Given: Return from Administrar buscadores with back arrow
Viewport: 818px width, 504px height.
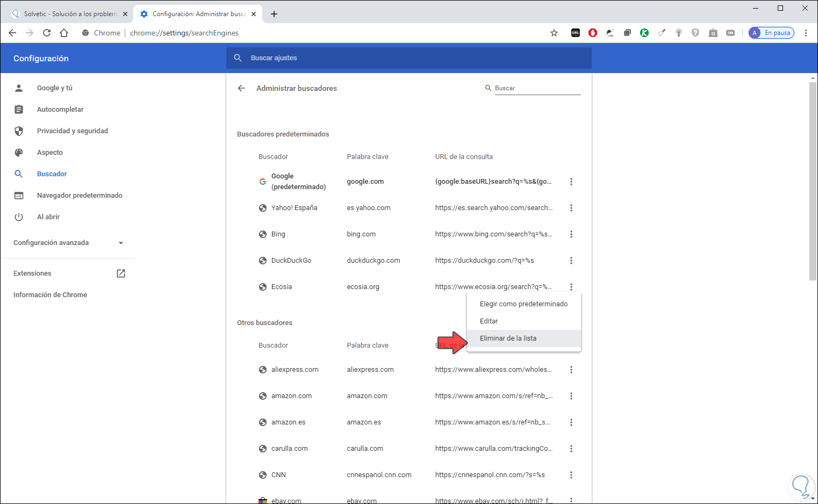Looking at the screenshot, I should tap(241, 88).
